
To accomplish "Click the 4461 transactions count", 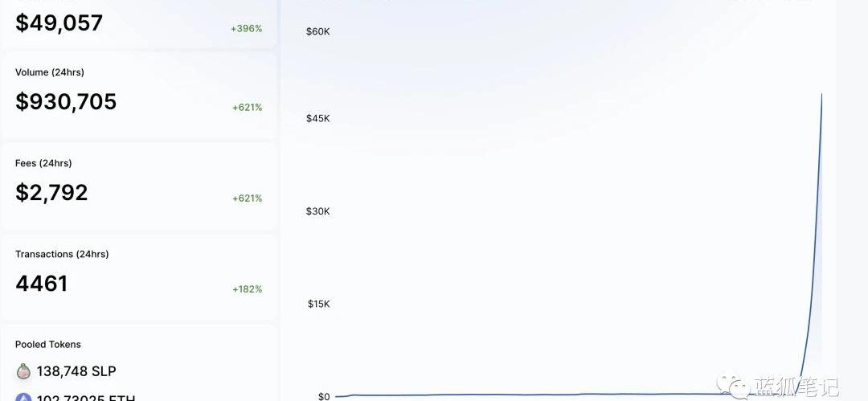I will pyautogui.click(x=42, y=284).
